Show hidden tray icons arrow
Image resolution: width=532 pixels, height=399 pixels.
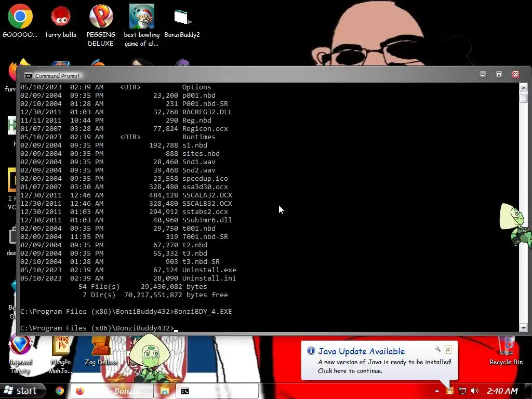click(437, 391)
